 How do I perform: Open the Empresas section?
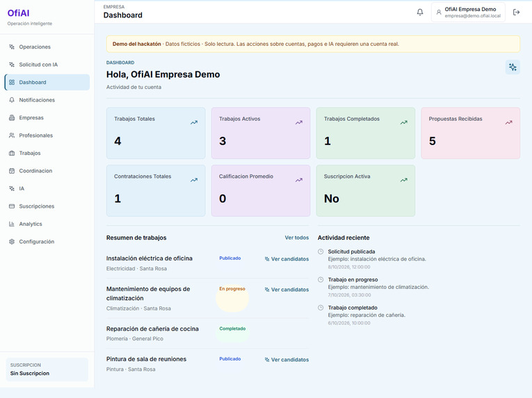[47, 117]
